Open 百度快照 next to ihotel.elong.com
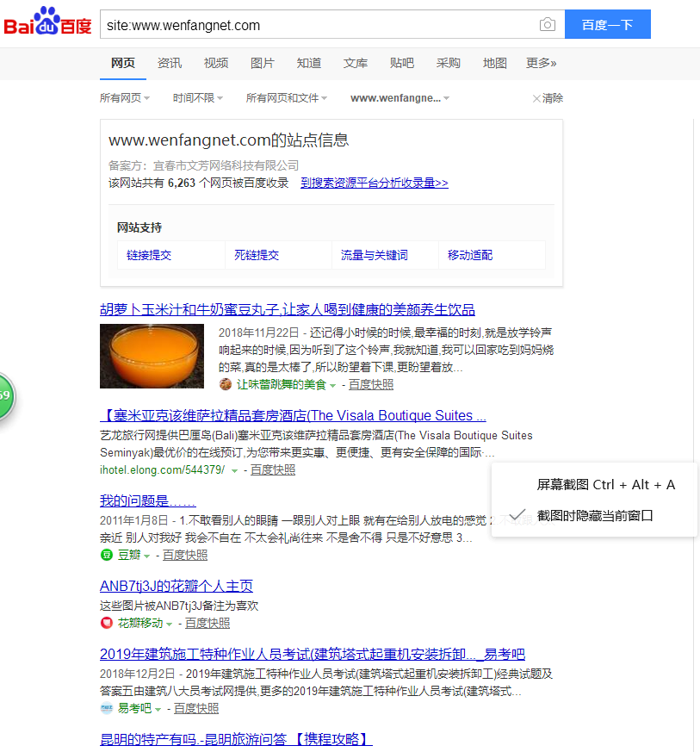This screenshot has width=700, height=752. click(x=273, y=470)
